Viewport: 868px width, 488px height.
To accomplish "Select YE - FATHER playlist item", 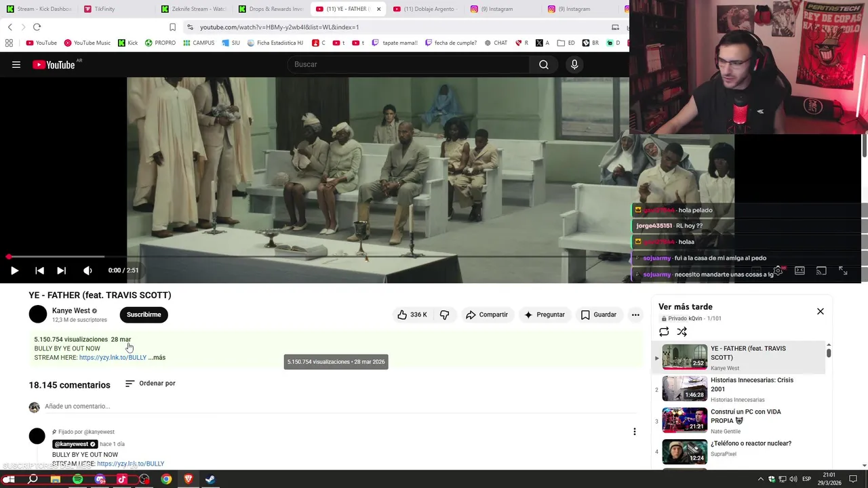I will [738, 358].
